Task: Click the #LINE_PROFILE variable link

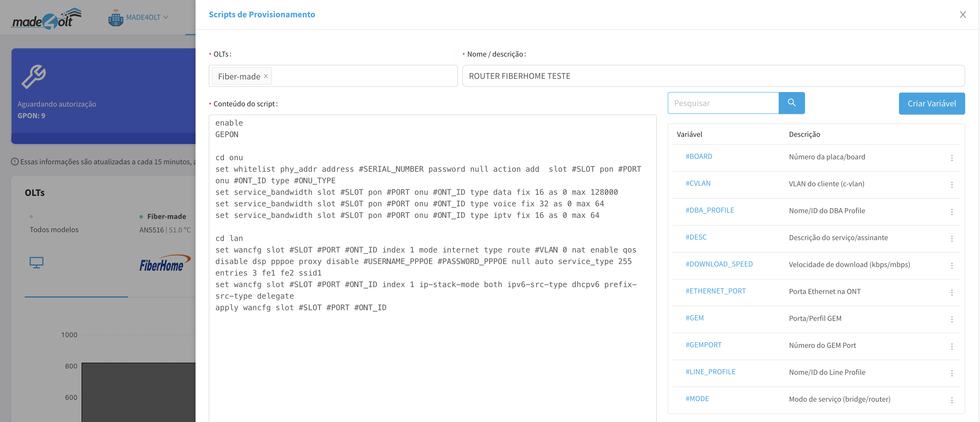Action: (710, 372)
